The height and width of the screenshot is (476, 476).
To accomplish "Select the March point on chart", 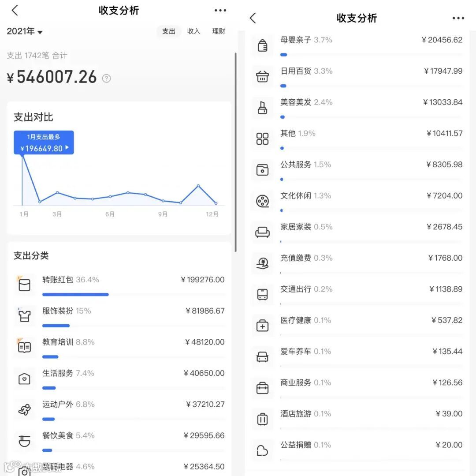I will coord(57,193).
